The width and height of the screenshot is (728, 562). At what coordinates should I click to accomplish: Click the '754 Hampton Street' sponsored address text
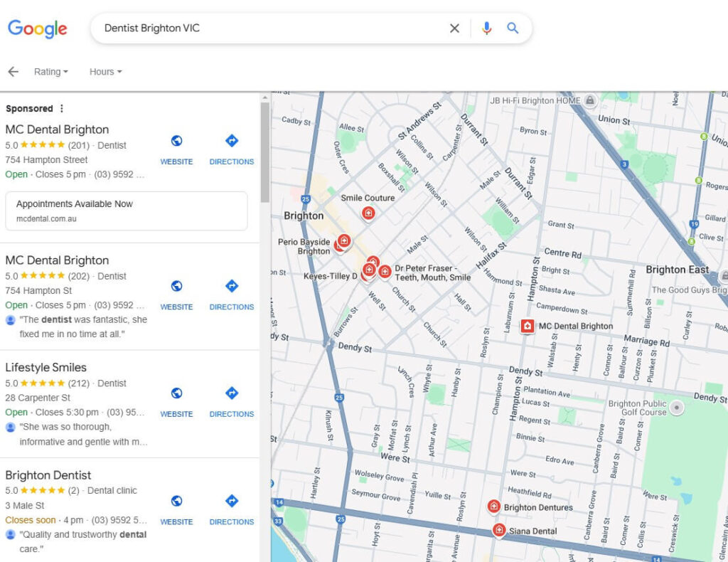[x=46, y=160]
